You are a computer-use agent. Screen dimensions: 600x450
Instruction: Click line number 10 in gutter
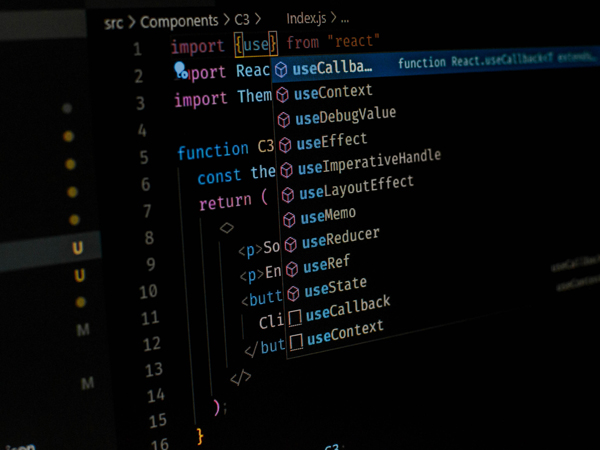148,292
